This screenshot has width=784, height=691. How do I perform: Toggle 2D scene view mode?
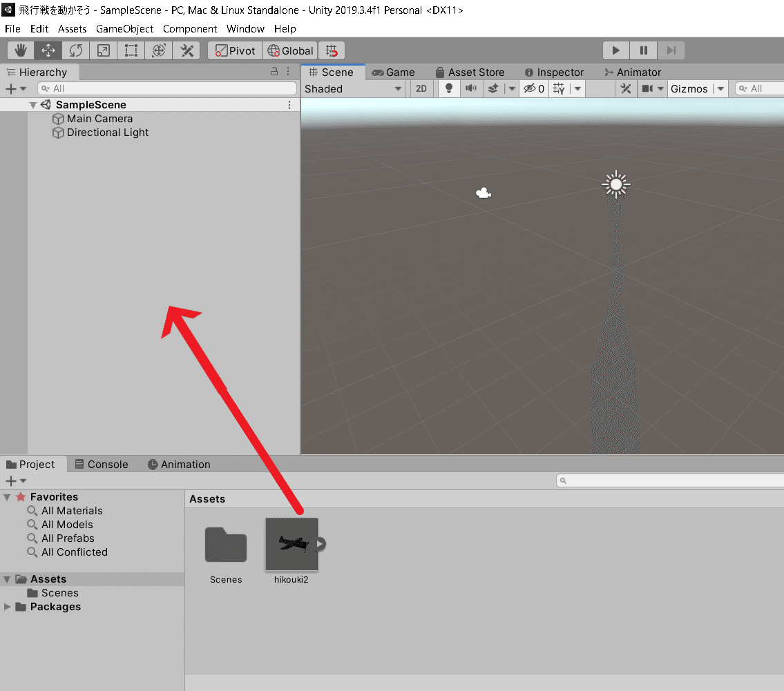click(421, 89)
